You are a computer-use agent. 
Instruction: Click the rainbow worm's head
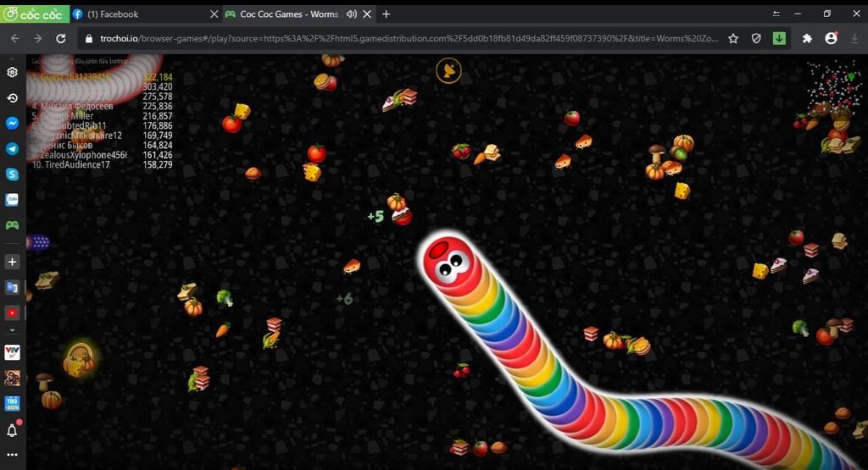[450, 262]
